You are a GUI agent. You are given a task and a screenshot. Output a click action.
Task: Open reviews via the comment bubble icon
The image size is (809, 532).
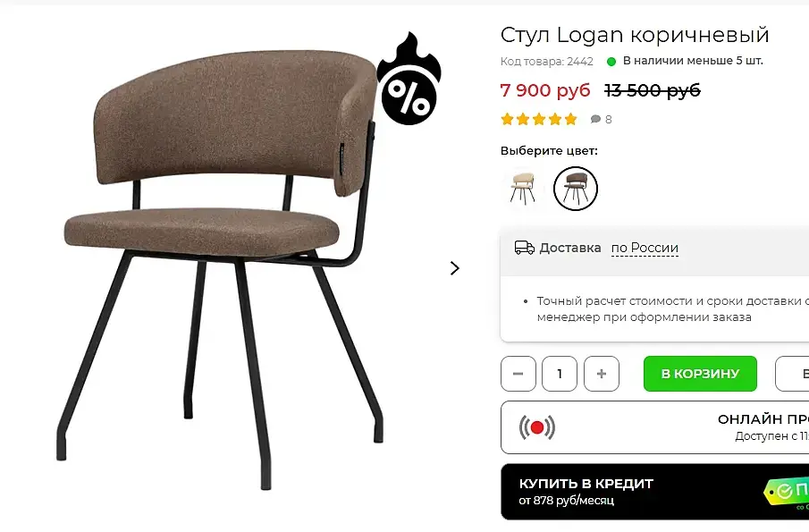coord(595,119)
